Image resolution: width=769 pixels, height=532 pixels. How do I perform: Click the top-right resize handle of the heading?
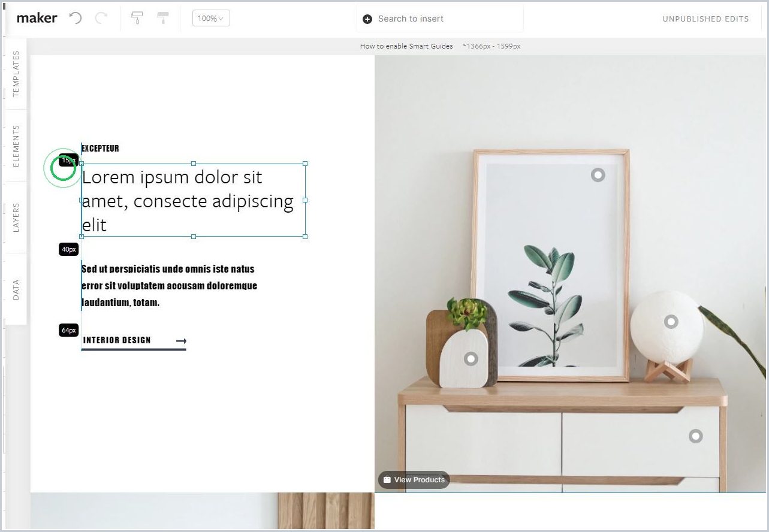(x=305, y=164)
